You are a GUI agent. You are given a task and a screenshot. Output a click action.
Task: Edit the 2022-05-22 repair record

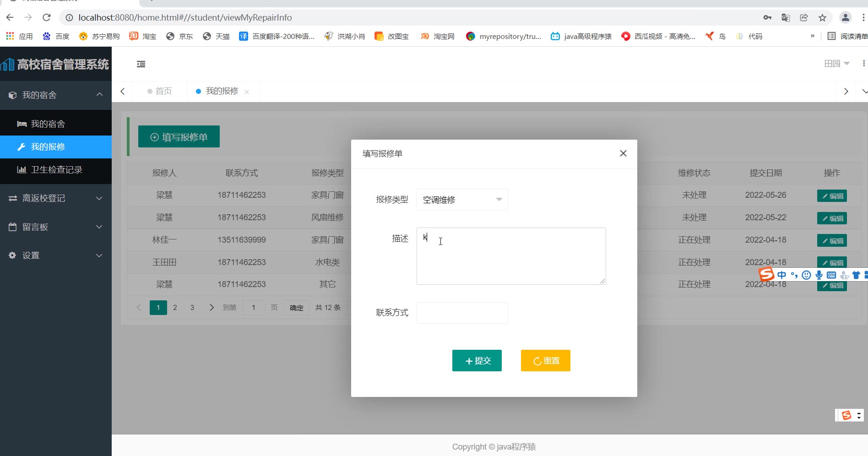coord(832,218)
